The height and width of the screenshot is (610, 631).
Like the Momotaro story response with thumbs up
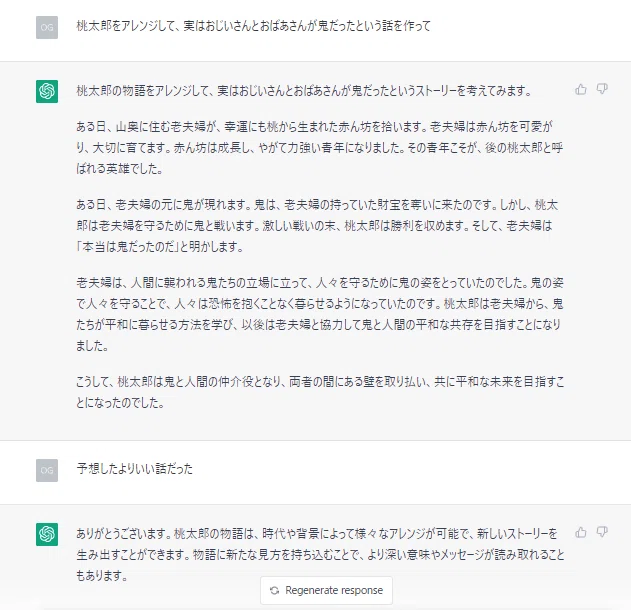point(581,89)
